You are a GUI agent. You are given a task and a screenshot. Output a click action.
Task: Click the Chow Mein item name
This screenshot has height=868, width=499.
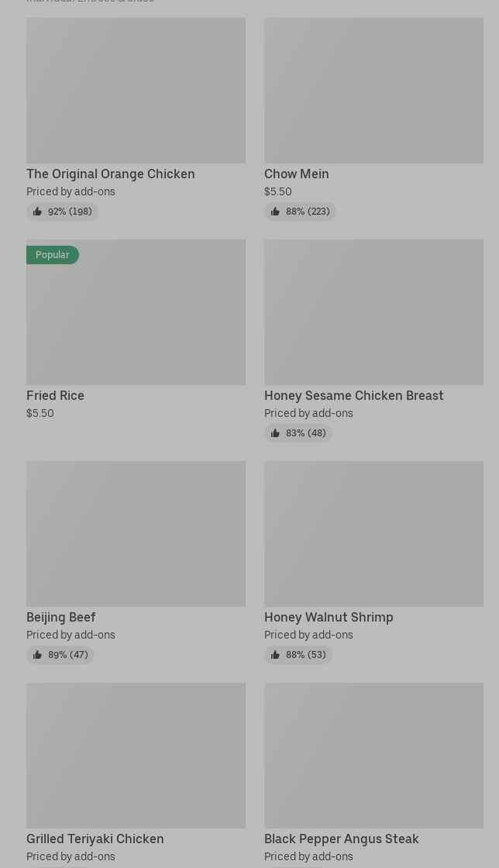pos(297,174)
